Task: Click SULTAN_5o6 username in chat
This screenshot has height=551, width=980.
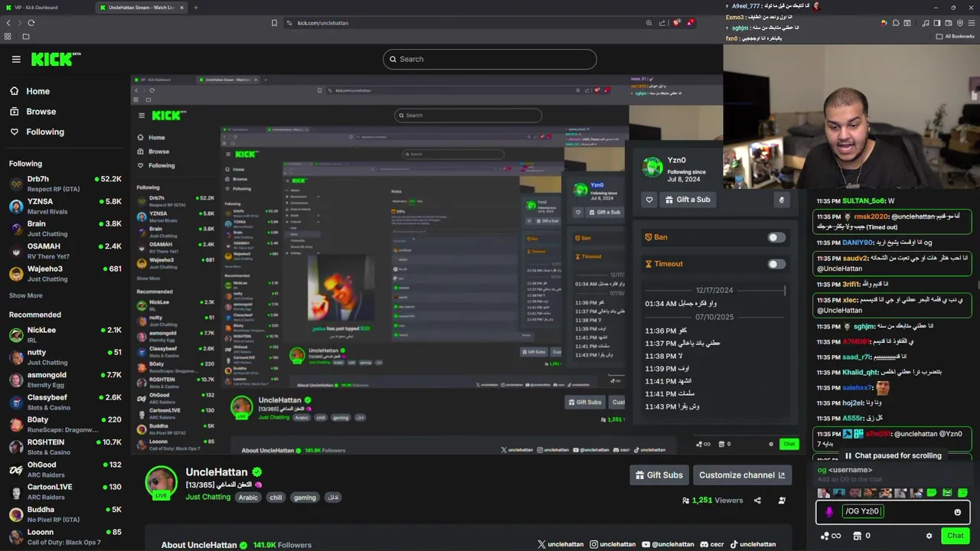Action: [864, 201]
